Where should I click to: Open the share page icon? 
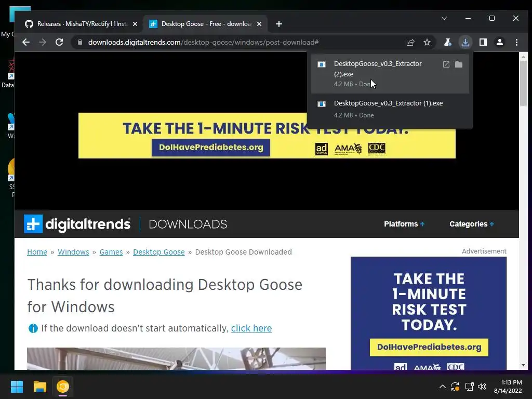pyautogui.click(x=410, y=42)
